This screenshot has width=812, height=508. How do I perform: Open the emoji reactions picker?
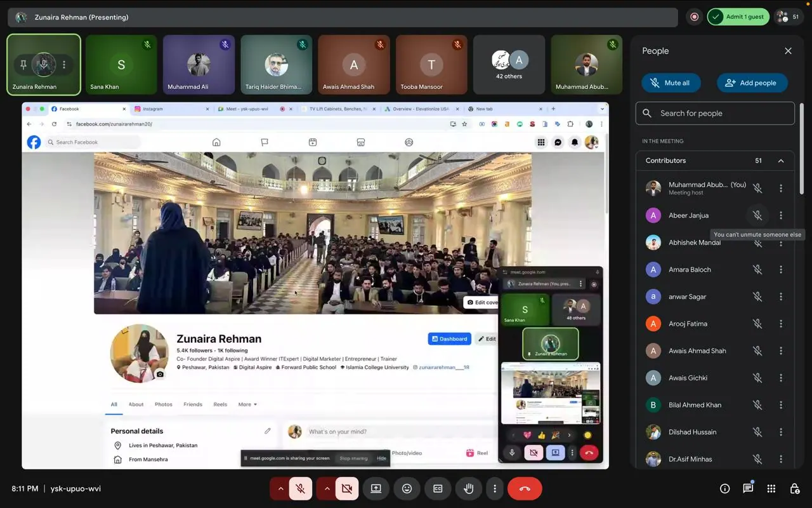407,488
